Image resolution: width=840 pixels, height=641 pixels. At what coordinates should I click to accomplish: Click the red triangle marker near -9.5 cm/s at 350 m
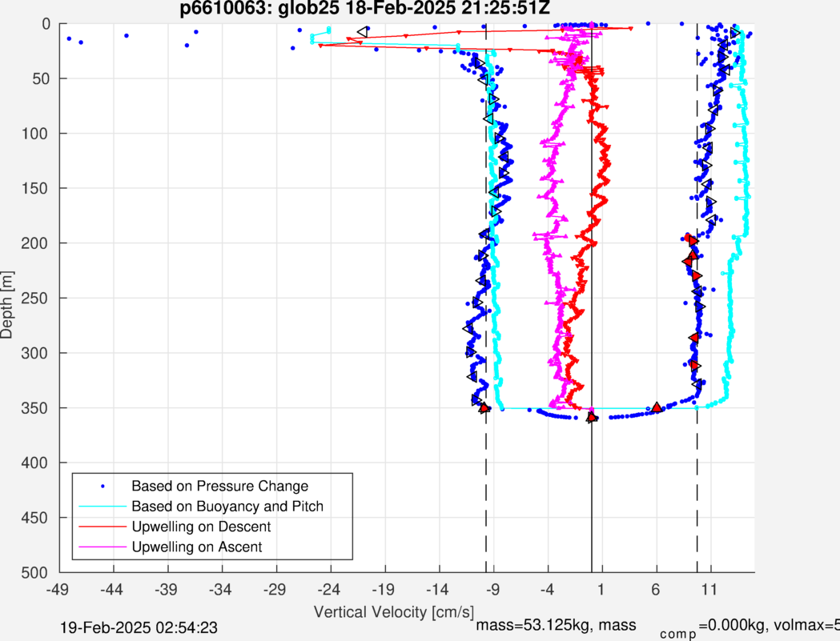(484, 407)
